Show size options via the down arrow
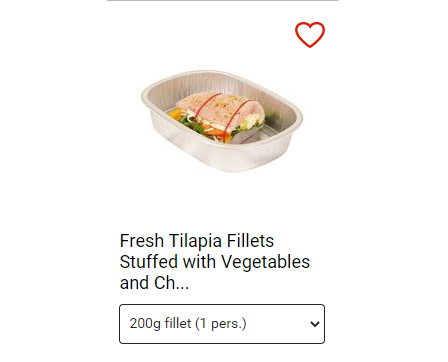This screenshot has height=362, width=448. click(315, 324)
